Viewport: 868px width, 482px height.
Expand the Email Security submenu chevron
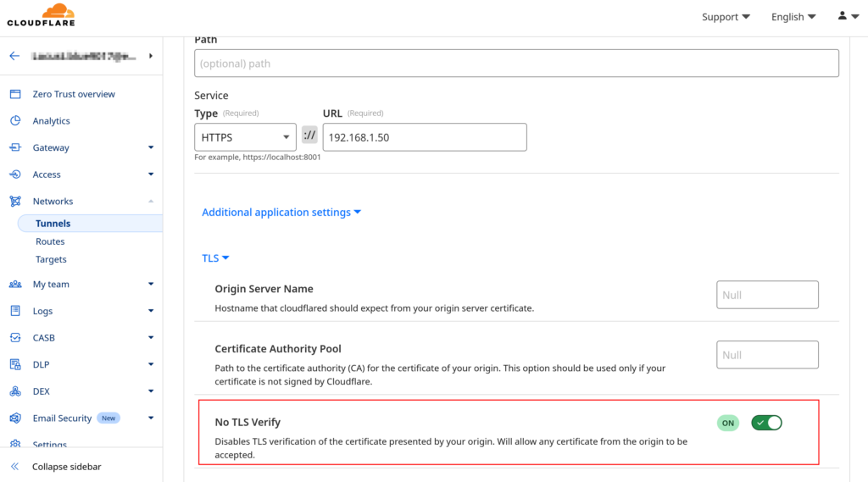coord(151,418)
